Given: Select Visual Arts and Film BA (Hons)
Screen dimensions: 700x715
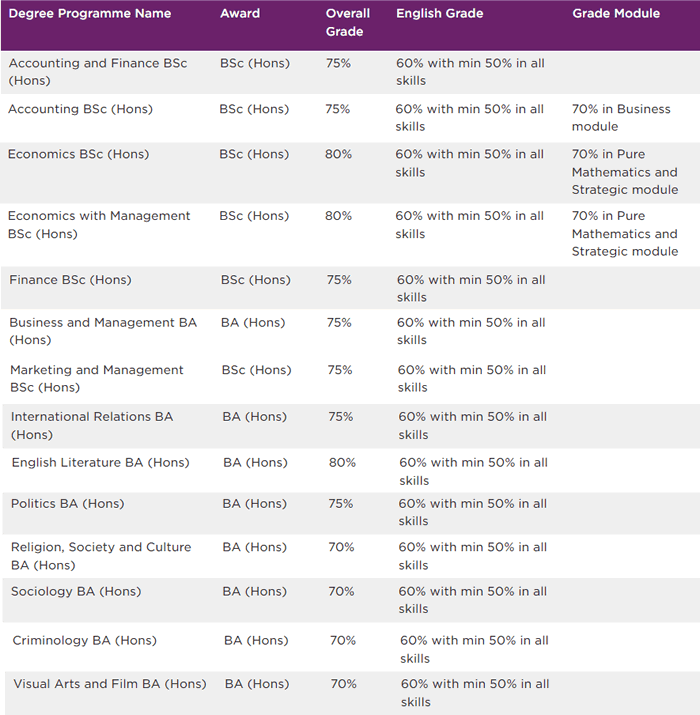Looking at the screenshot, I should (110, 684).
